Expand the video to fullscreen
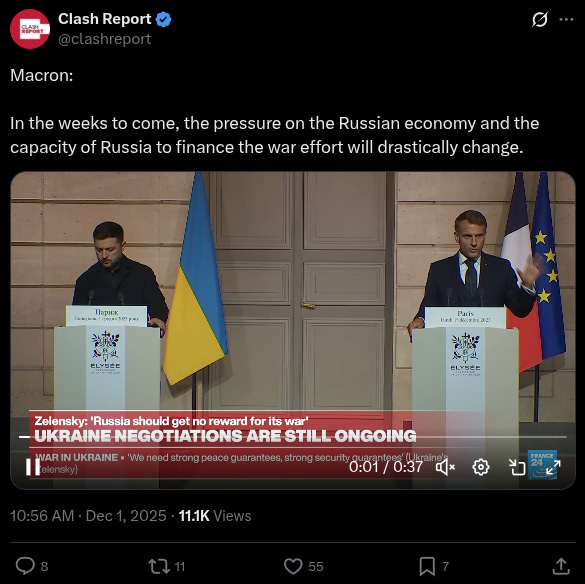Screen dimensions: 585x584 [553, 467]
